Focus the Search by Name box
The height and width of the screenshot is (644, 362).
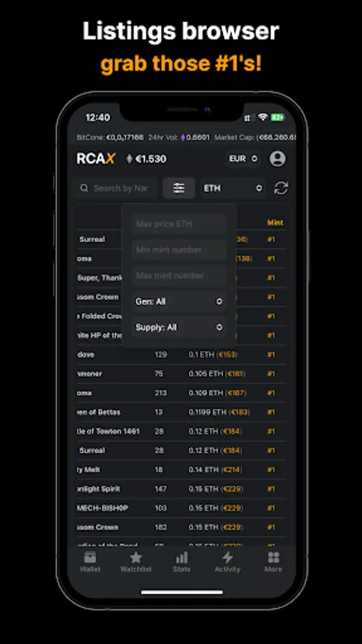click(115, 188)
